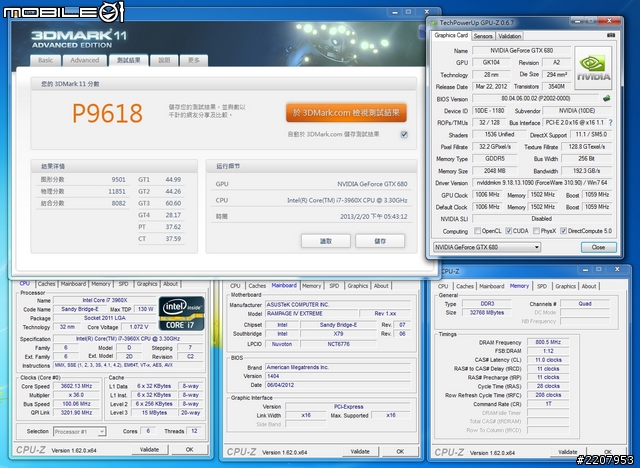The height and width of the screenshot is (468, 640).
Task: Open the Processor #1 selection dropdown
Action: pyautogui.click(x=80, y=431)
